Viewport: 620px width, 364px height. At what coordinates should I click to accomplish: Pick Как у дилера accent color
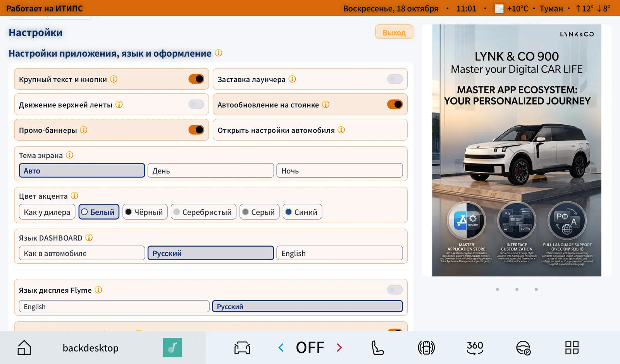(x=47, y=212)
